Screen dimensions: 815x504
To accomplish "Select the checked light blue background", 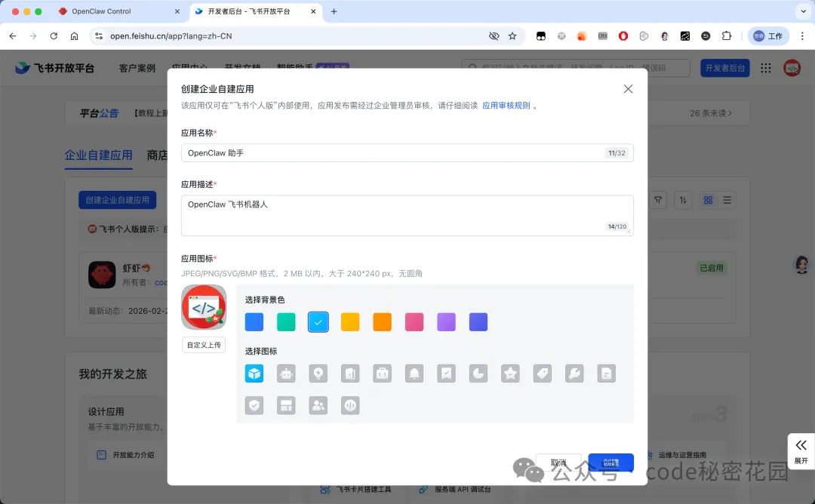I will coord(318,322).
